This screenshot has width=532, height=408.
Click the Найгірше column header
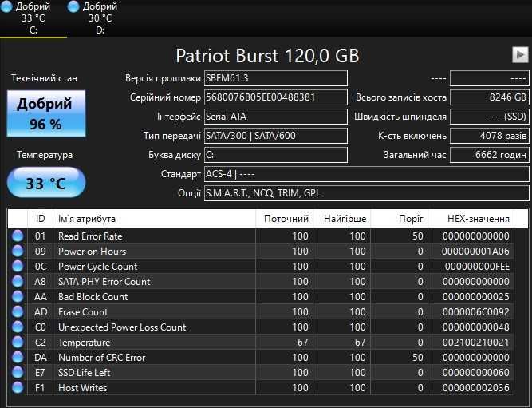coord(341,219)
